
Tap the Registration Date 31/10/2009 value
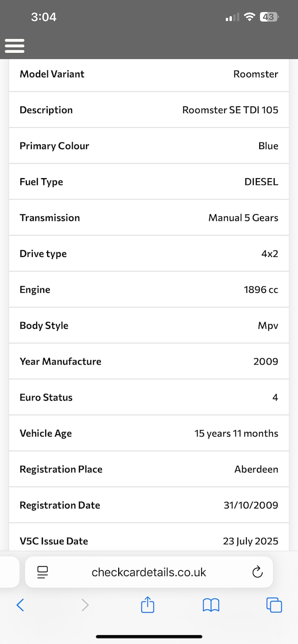tap(250, 505)
